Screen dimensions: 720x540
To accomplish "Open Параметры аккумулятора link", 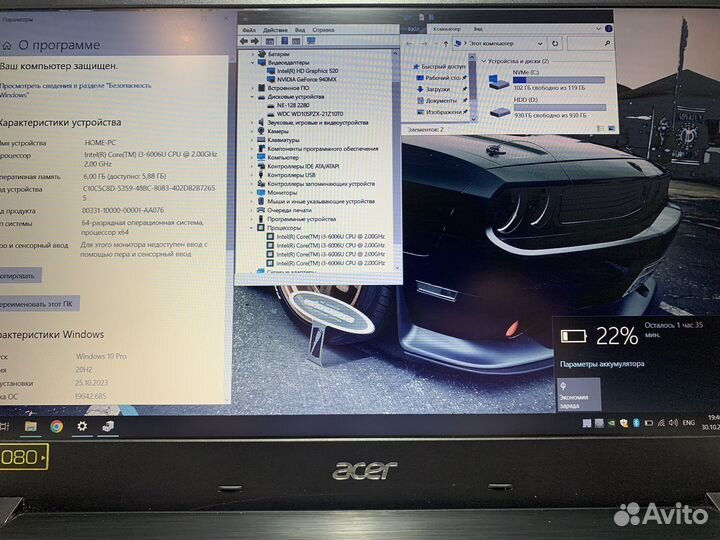I will 602,364.
